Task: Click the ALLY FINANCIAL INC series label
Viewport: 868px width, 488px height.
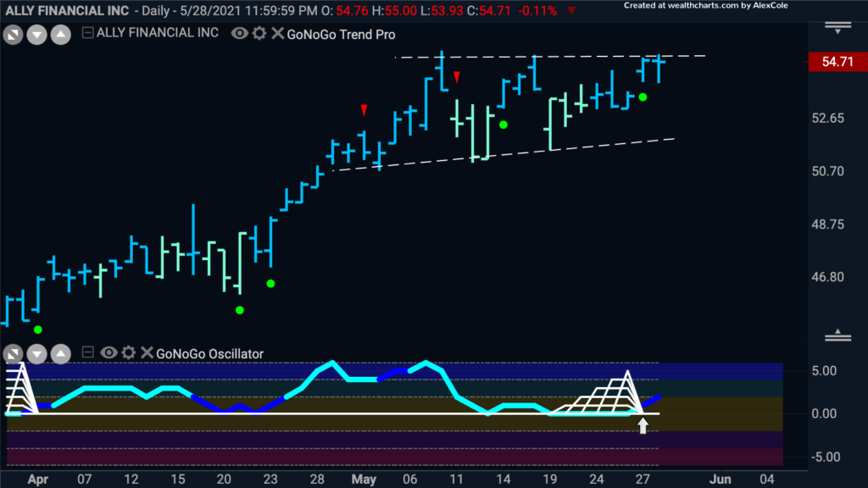Action: coord(157,33)
